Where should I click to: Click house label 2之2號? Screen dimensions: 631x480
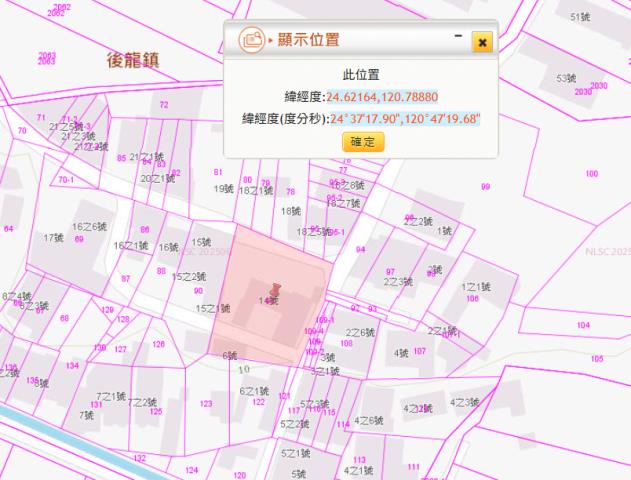pyautogui.click(x=419, y=221)
